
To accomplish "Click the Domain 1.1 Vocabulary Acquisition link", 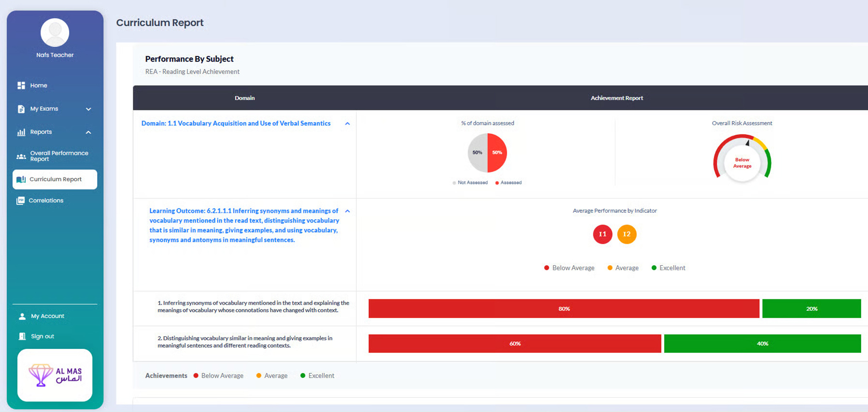I will click(236, 123).
